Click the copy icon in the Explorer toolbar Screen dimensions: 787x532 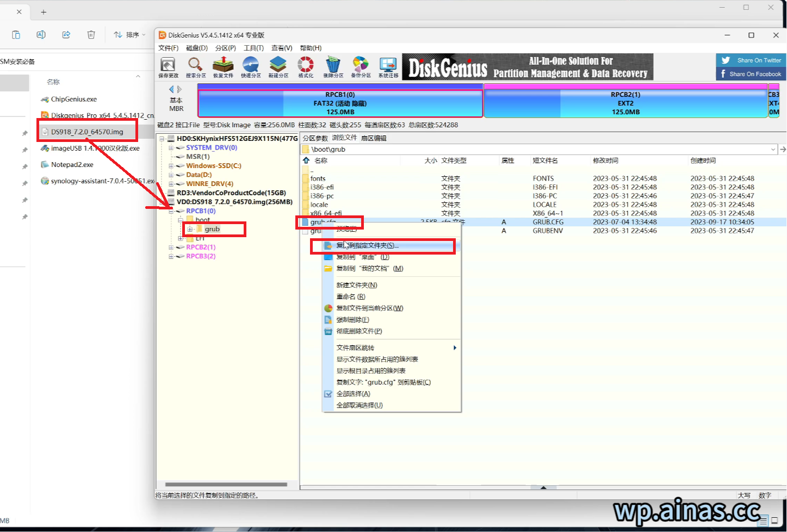pos(16,35)
